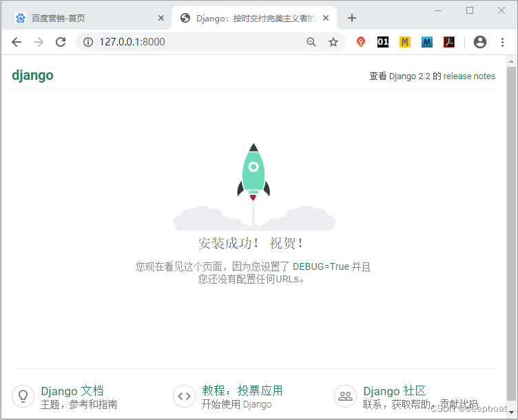The height and width of the screenshot is (420, 518).
Task: Open 教程:投票应用 tutorial link
Action: [242, 390]
